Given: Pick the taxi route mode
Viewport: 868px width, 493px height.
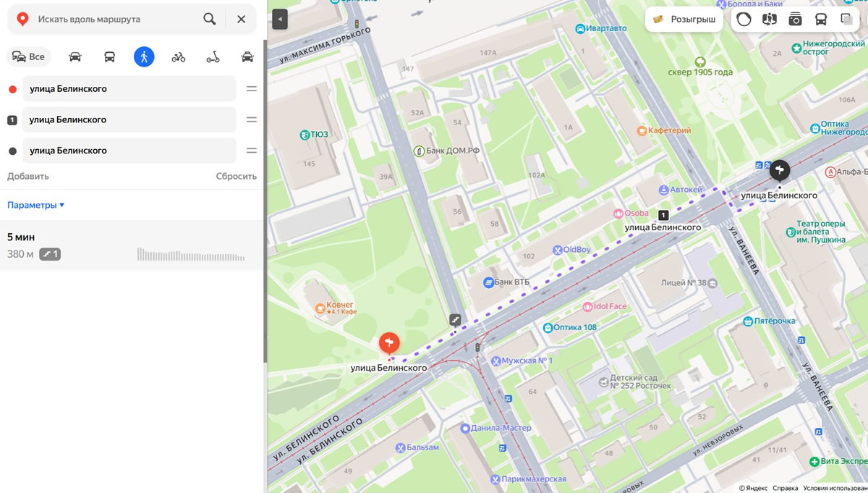Looking at the screenshot, I should [247, 56].
